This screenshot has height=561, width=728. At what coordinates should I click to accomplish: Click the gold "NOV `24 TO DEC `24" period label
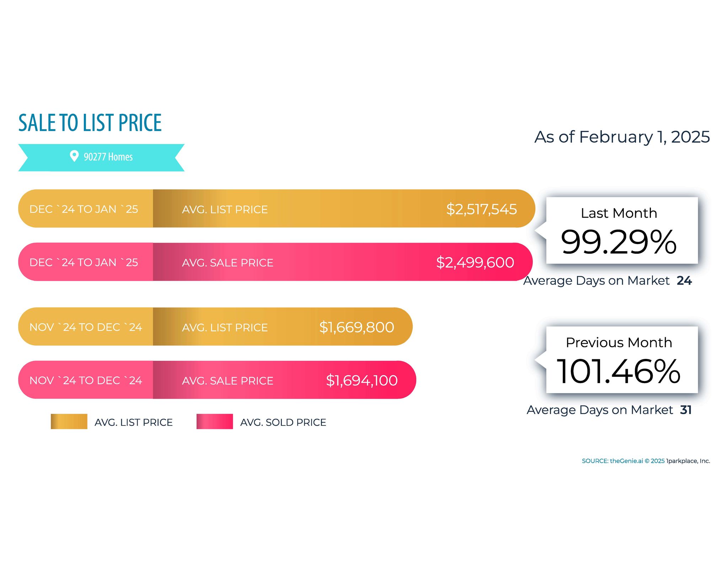coord(86,327)
